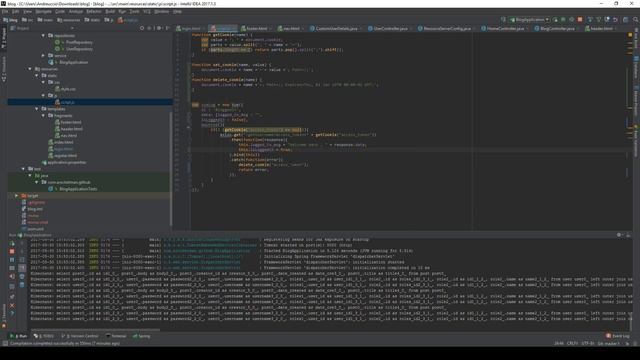
Task: Open the Event Log button in the bottom right
Action: pyautogui.click(x=618, y=336)
